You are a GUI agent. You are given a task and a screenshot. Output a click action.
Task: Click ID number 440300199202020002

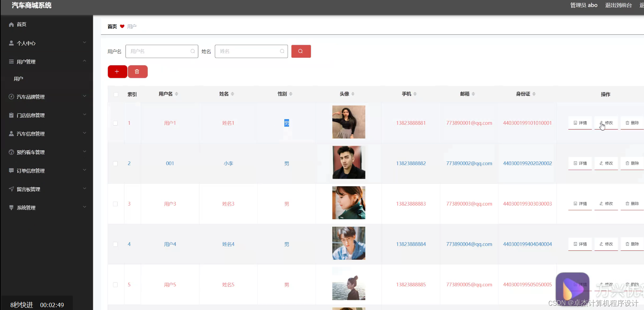click(x=527, y=164)
